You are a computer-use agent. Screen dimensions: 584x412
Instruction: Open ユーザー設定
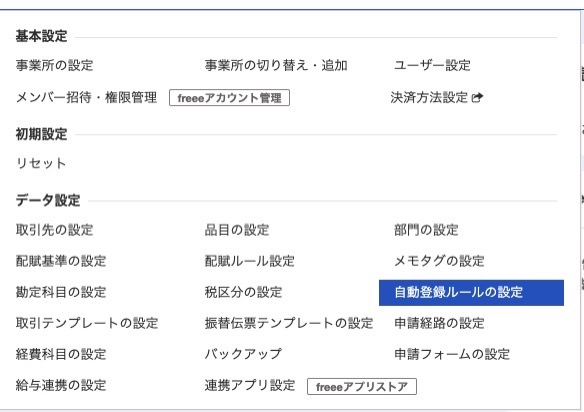coord(432,65)
